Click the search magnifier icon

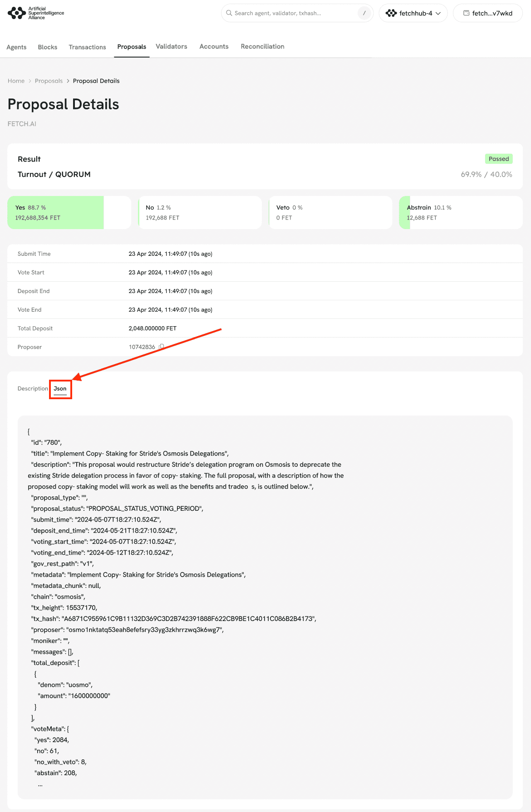pyautogui.click(x=229, y=13)
